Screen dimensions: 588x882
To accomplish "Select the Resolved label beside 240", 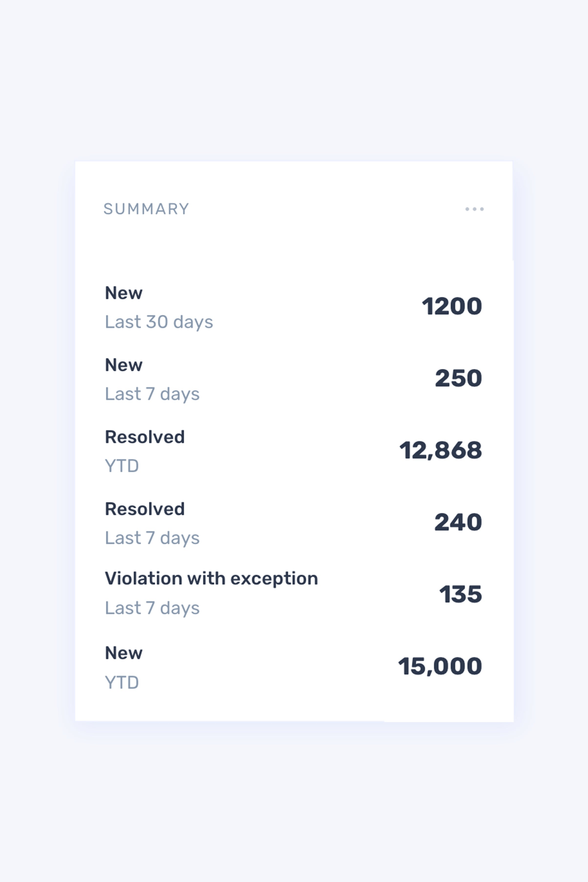I will click(145, 509).
